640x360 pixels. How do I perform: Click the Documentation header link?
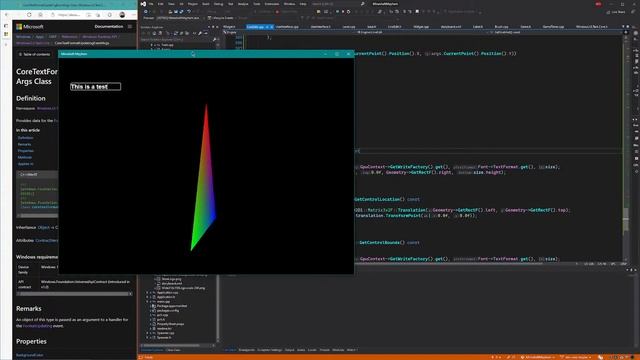pos(109,27)
